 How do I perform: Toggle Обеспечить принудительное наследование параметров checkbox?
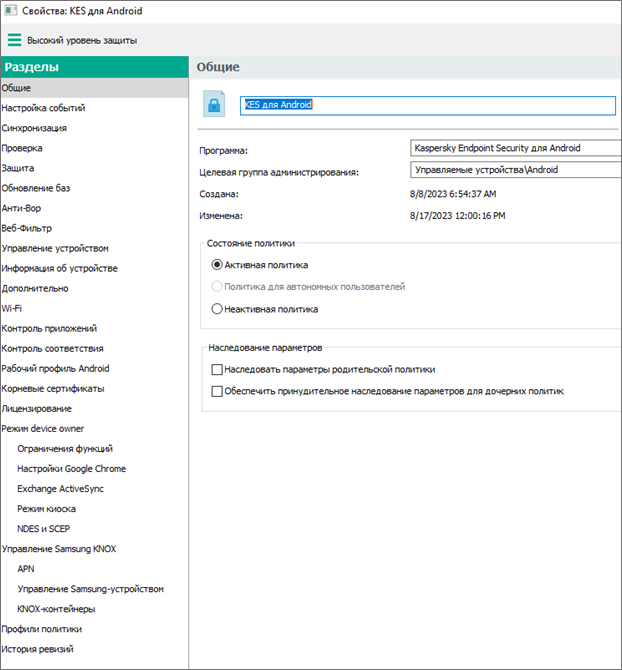[x=217, y=391]
